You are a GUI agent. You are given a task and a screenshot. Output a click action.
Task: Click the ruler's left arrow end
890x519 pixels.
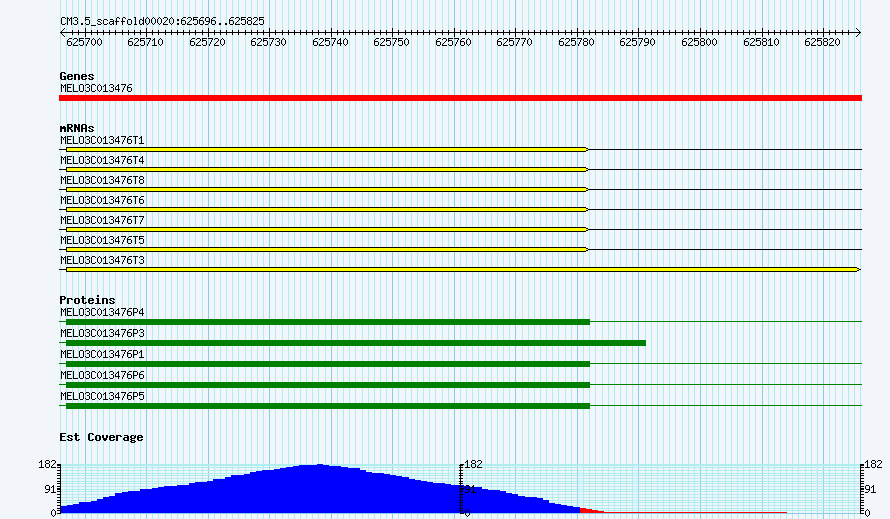62,32
